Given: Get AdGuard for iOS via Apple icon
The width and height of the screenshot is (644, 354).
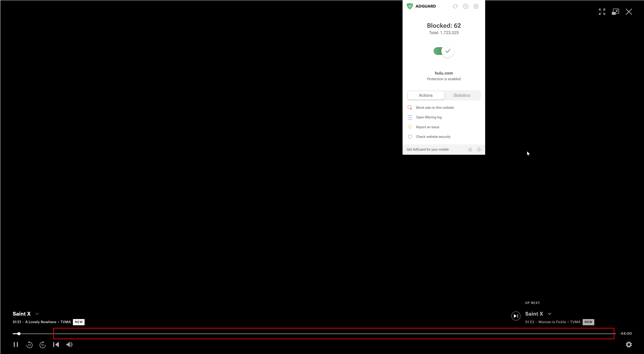Looking at the screenshot, I should pyautogui.click(x=470, y=149).
